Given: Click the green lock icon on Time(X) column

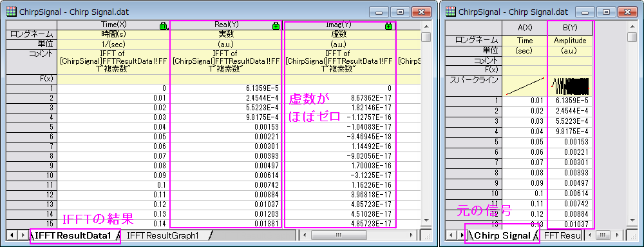Looking at the screenshot, I should pyautogui.click(x=163, y=26).
